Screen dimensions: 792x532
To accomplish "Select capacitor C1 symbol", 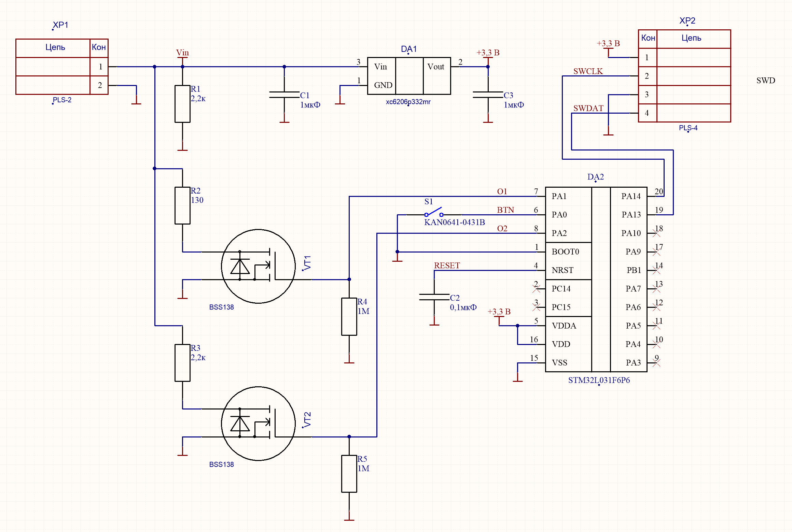I will pyautogui.click(x=284, y=95).
